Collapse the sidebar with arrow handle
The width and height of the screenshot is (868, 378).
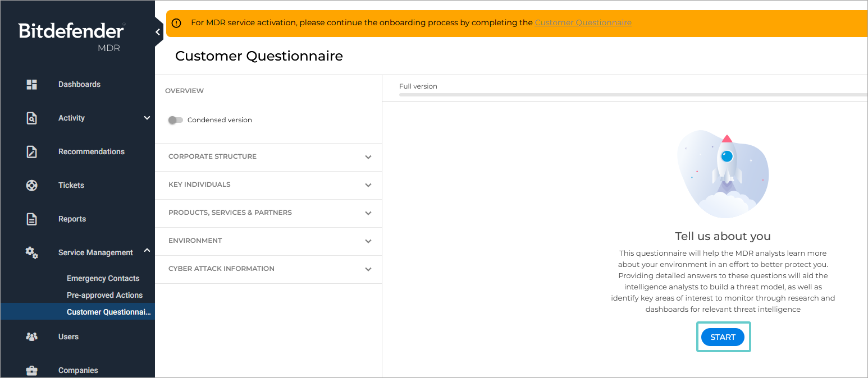158,33
